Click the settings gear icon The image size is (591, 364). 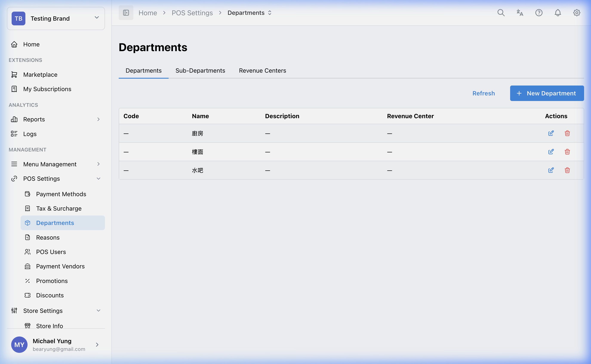[x=576, y=13]
